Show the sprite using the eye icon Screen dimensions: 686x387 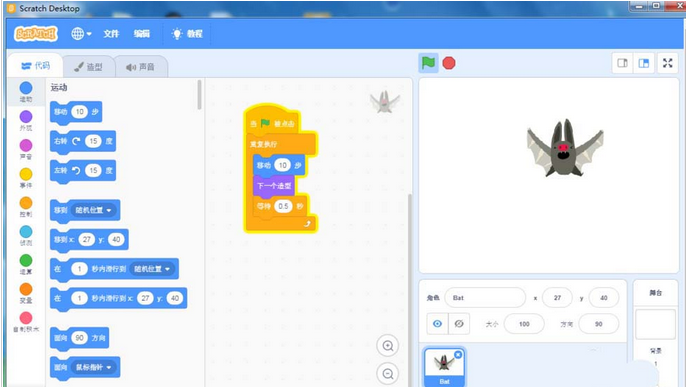[437, 324]
